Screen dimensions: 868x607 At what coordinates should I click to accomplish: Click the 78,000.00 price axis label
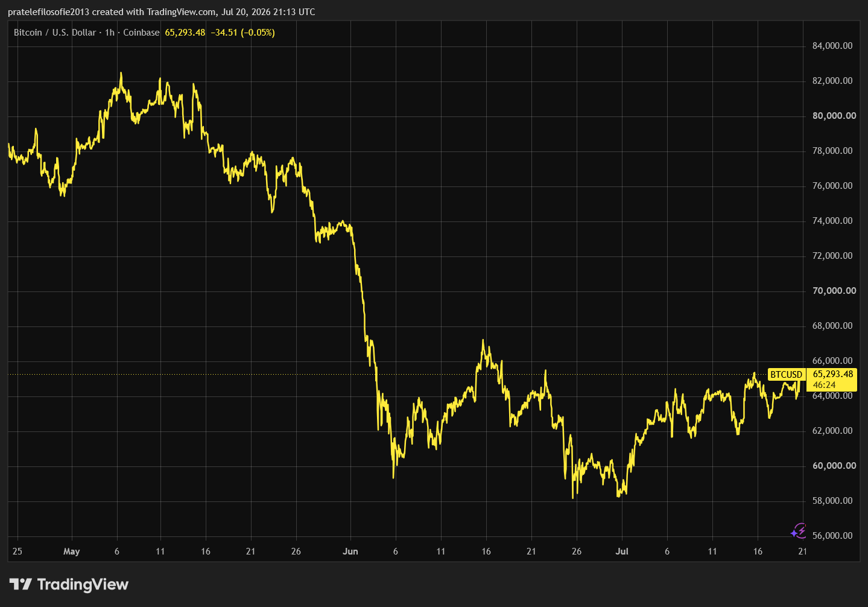(x=832, y=151)
